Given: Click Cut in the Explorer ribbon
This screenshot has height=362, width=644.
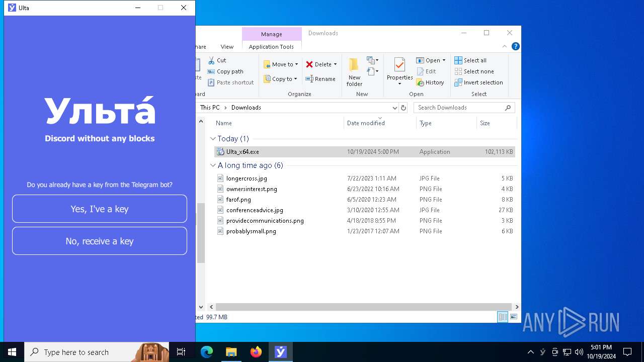Looking at the screenshot, I should coord(217,60).
